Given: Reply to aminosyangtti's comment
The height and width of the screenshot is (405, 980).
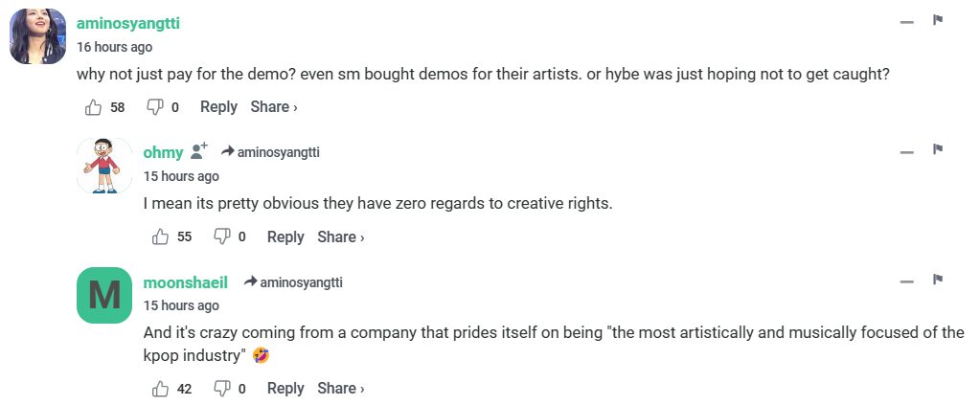Looking at the screenshot, I should point(218,107).
